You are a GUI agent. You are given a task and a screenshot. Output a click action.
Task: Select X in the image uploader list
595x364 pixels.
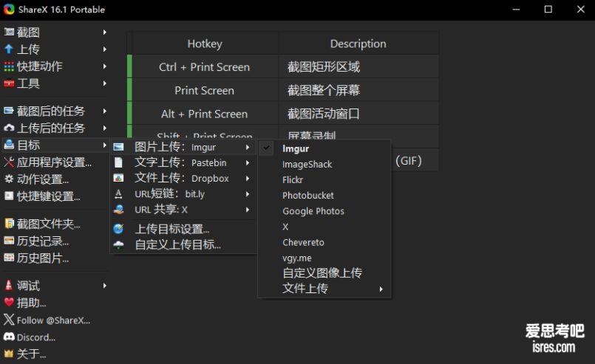[285, 227]
